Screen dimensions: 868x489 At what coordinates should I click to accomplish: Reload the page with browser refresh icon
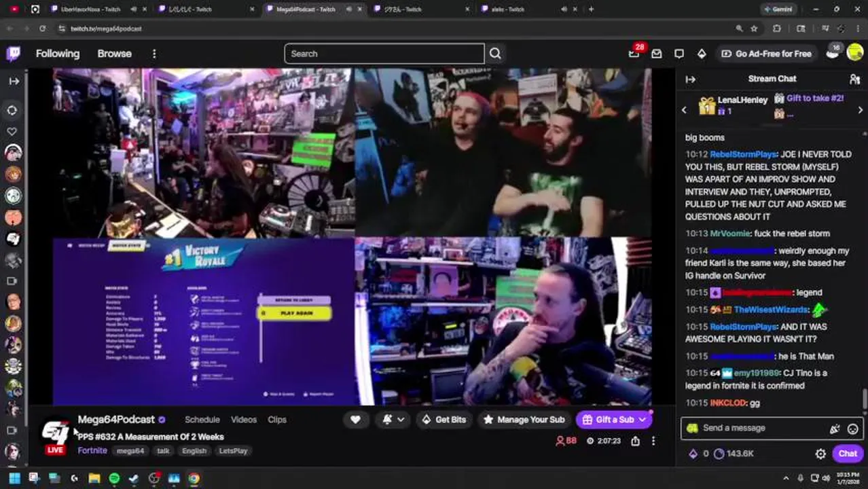[42, 29]
